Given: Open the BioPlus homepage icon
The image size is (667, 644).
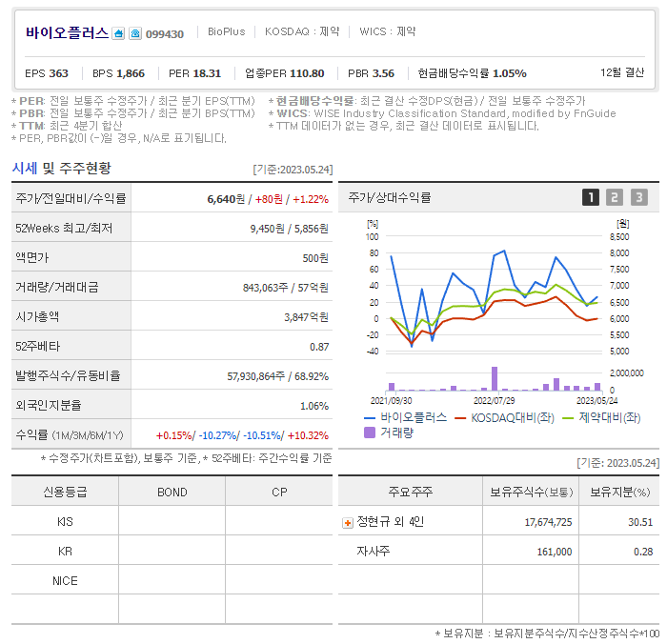Looking at the screenshot, I should [x=118, y=33].
